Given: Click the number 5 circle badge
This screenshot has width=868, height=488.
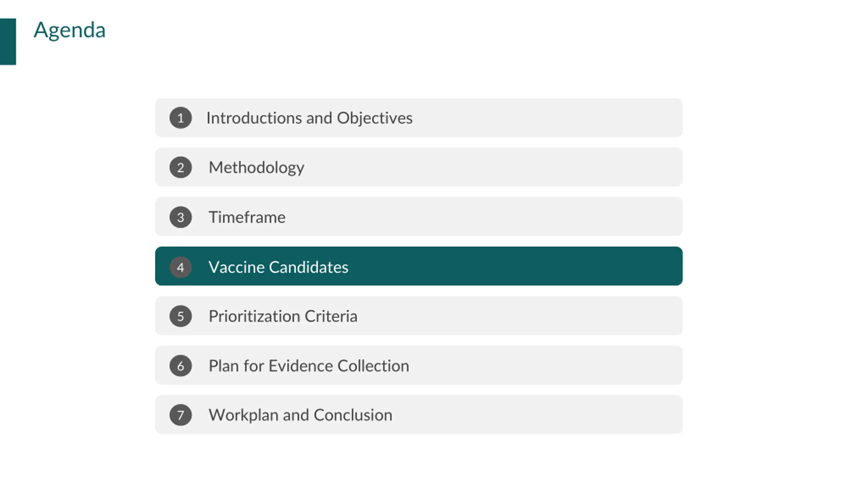Looking at the screenshot, I should (180, 316).
